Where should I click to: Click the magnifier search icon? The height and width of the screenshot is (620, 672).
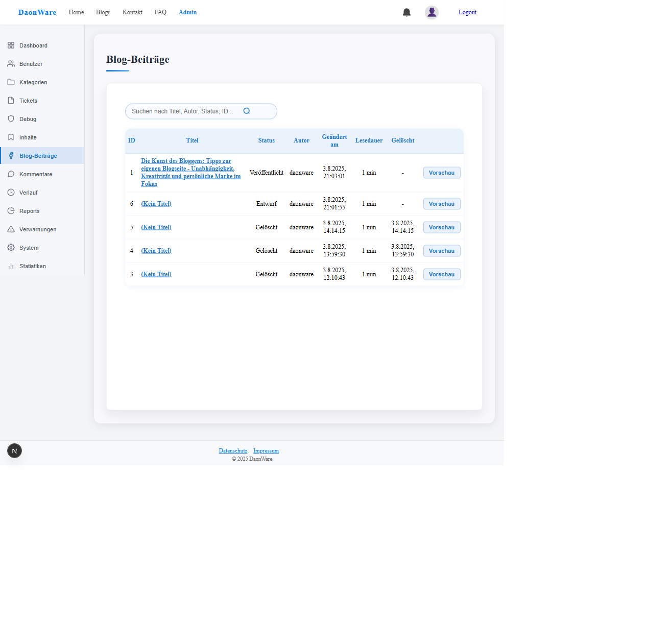pyautogui.click(x=247, y=111)
